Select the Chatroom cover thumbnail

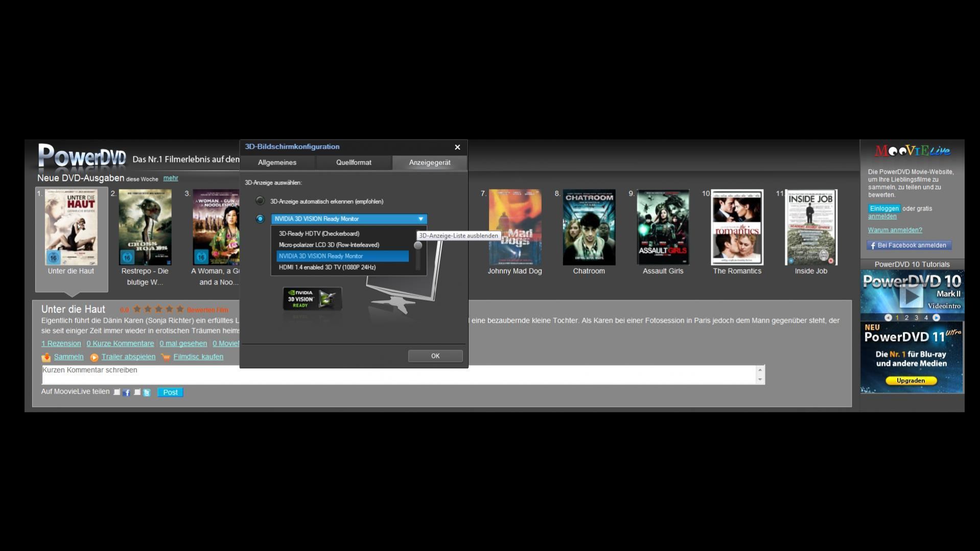point(589,227)
